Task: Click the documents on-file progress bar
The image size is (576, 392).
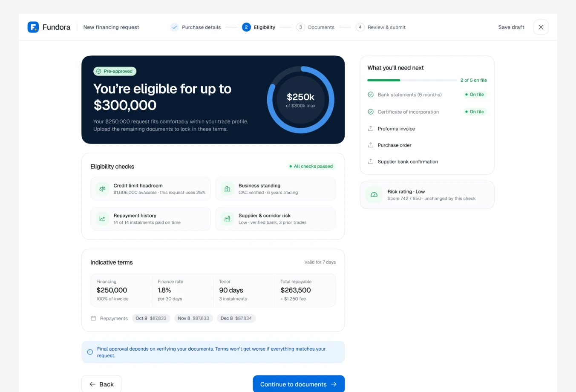Action: [412, 80]
